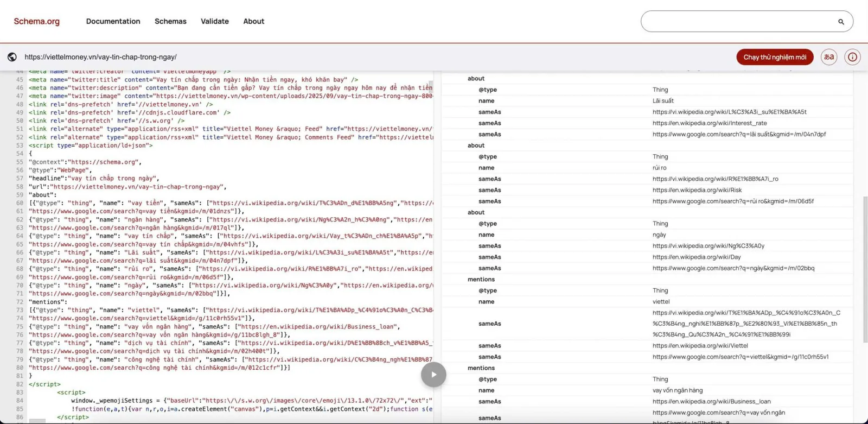Click the code line "@type":"WebPage"

point(60,170)
